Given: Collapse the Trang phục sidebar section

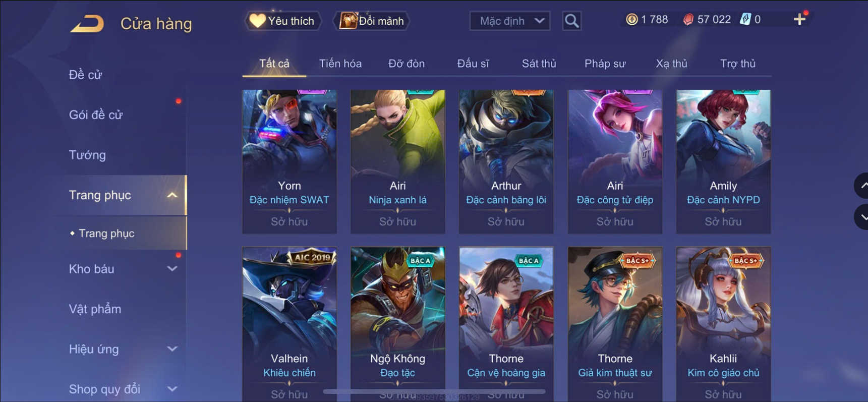Looking at the screenshot, I should coord(172,195).
